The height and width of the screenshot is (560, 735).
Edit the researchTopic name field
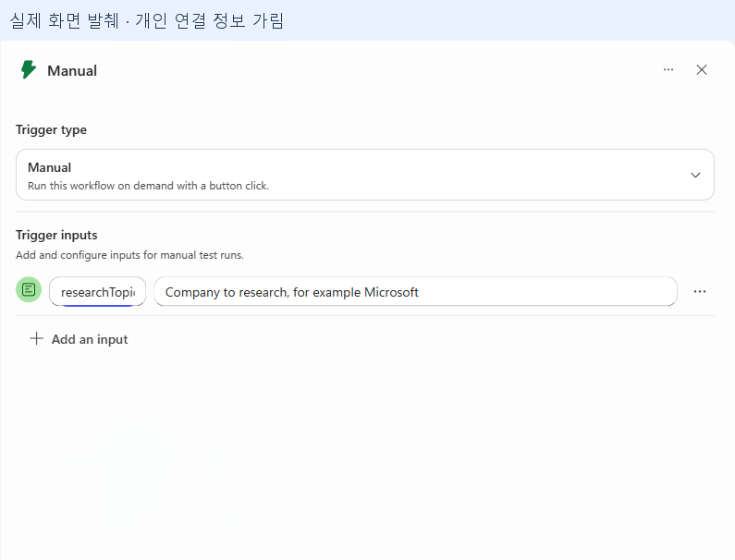pyautogui.click(x=97, y=291)
